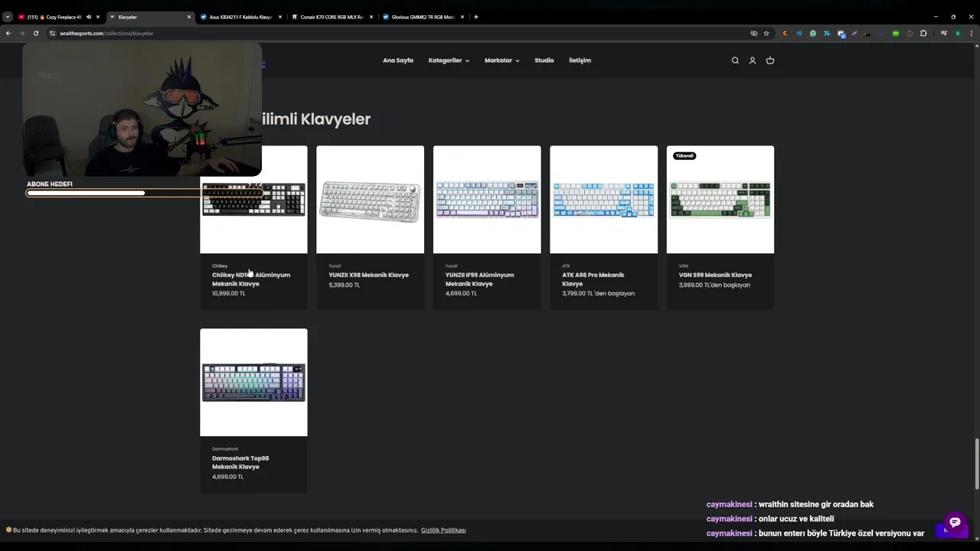Click the page vertical scrollbar thumb
The width and height of the screenshot is (980, 551).
977,464
